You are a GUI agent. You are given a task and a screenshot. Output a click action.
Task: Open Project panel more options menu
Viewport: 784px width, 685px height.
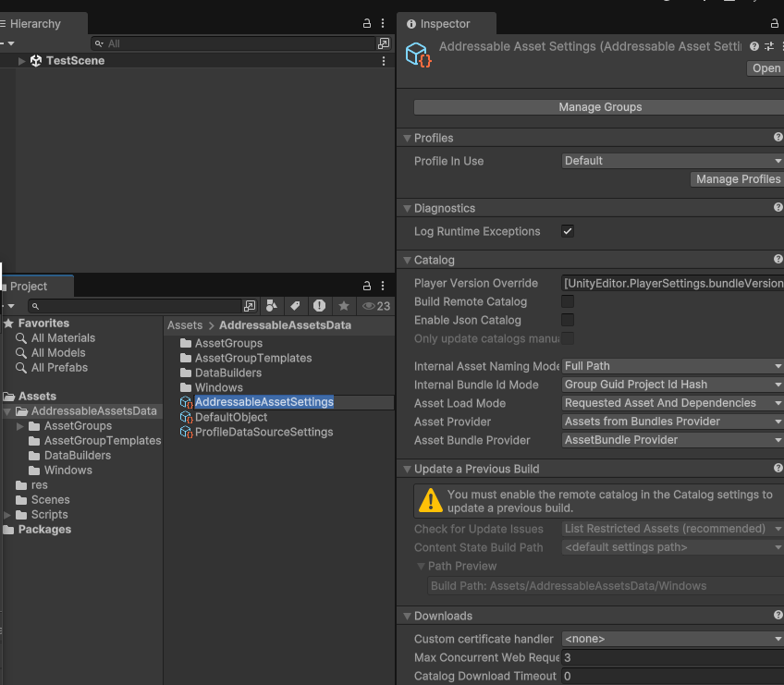[x=383, y=286]
